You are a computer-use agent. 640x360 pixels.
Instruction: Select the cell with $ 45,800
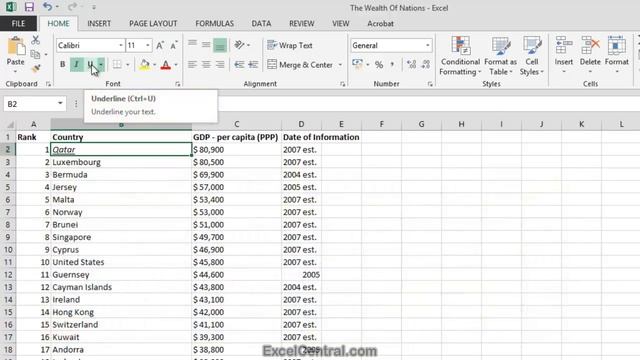point(237,262)
